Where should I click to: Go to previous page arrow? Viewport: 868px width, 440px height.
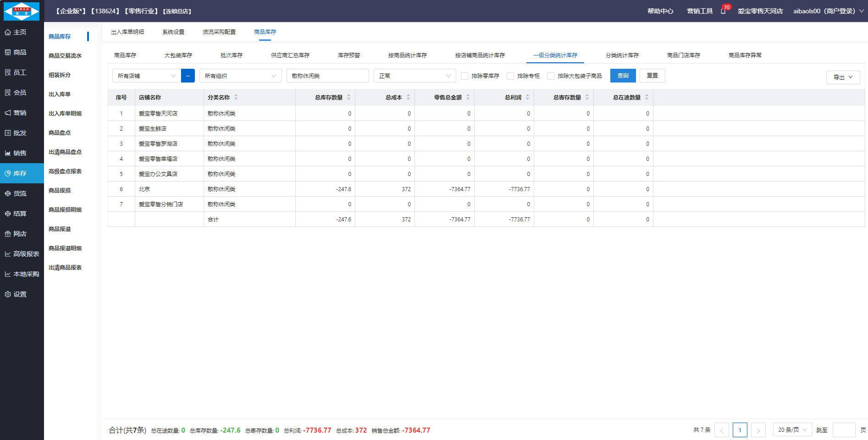click(x=722, y=430)
